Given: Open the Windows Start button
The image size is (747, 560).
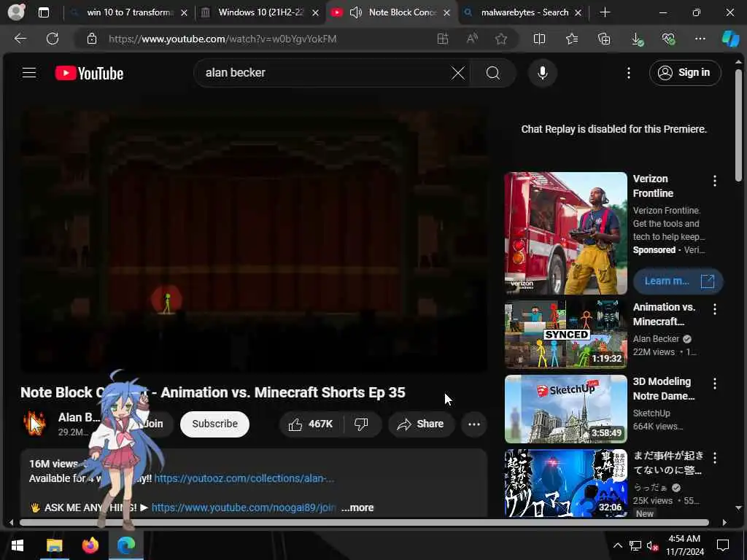Looking at the screenshot, I should (x=18, y=545).
